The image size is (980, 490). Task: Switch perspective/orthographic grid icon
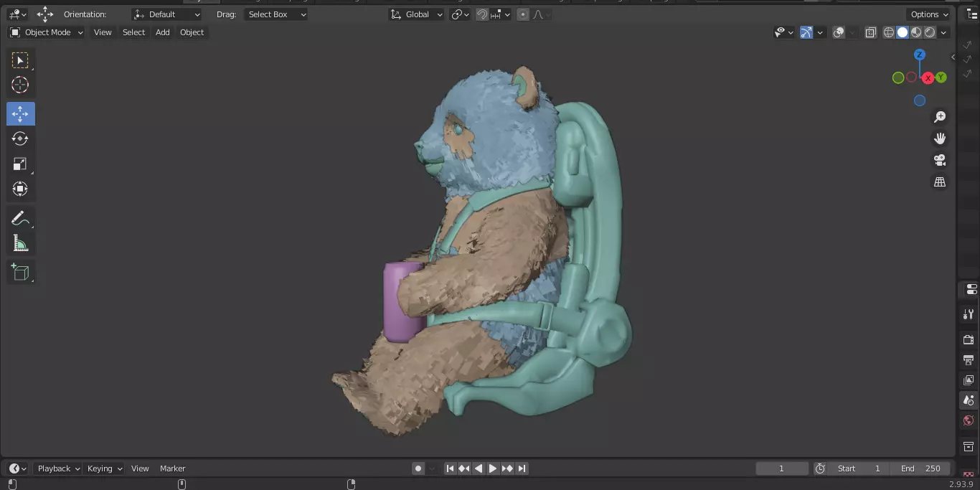tap(940, 182)
